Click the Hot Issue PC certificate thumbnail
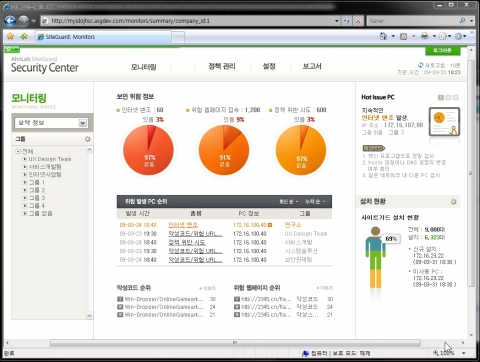 (444, 122)
